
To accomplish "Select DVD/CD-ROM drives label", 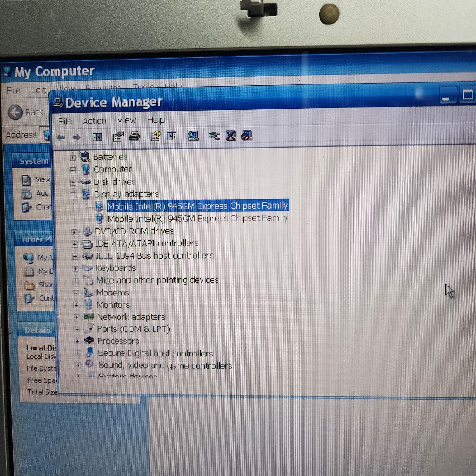I will point(134,231).
